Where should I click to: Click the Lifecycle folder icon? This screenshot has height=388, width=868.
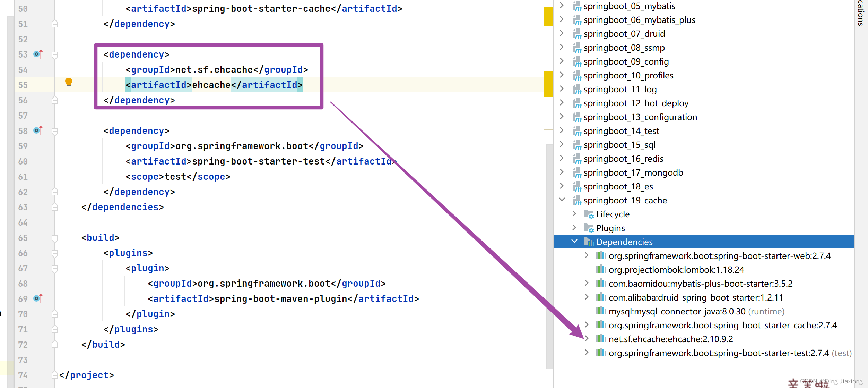[x=589, y=214]
